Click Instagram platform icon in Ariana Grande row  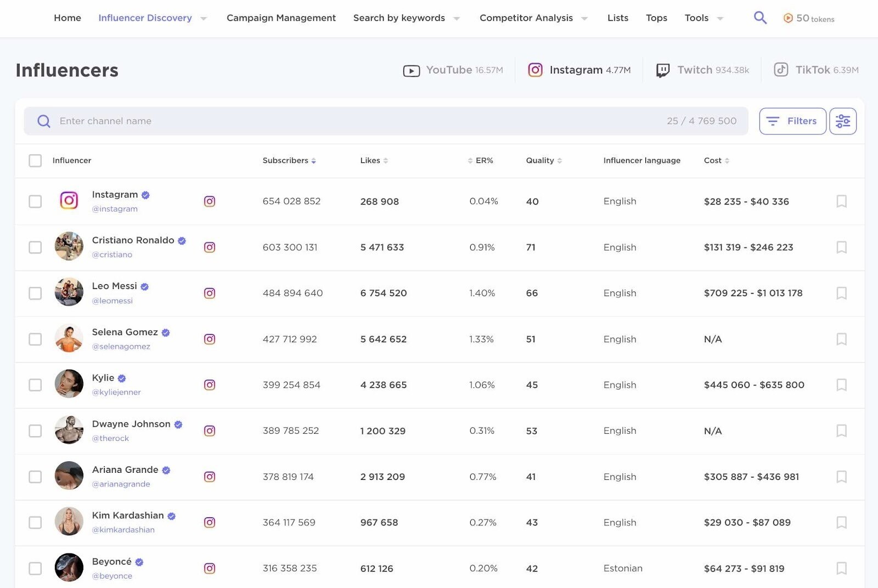click(x=210, y=477)
